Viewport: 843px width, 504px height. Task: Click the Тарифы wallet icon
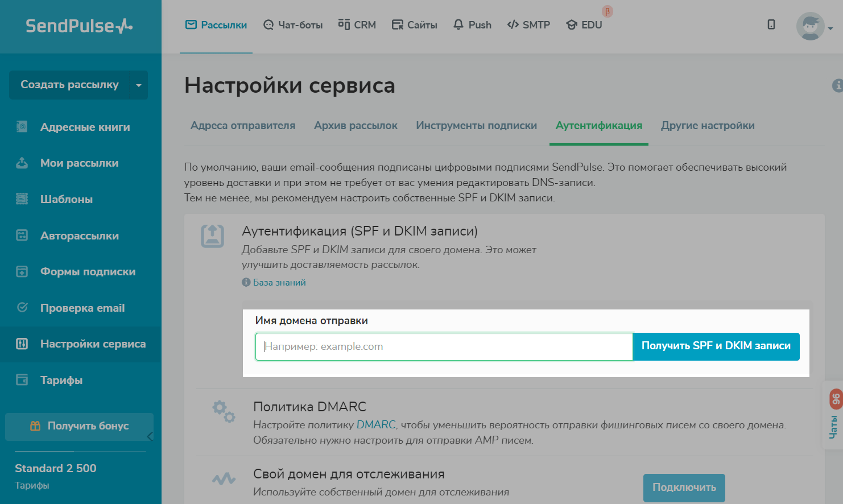coord(22,379)
